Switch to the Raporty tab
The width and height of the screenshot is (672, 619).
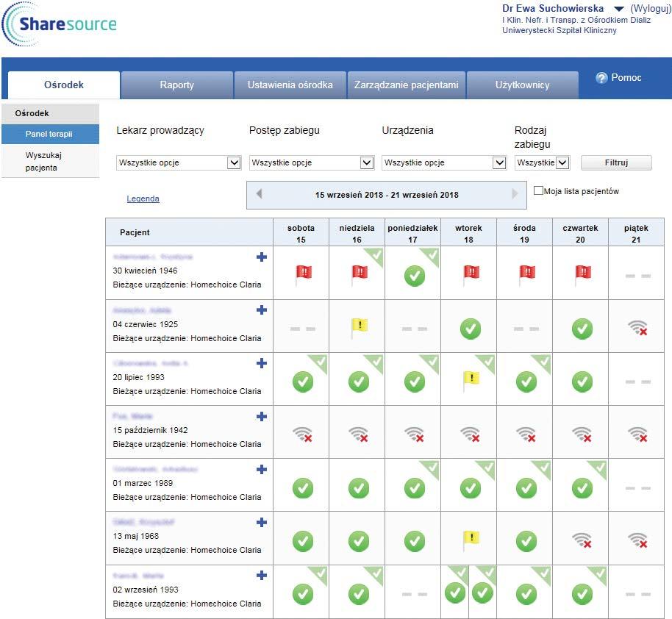[x=177, y=85]
